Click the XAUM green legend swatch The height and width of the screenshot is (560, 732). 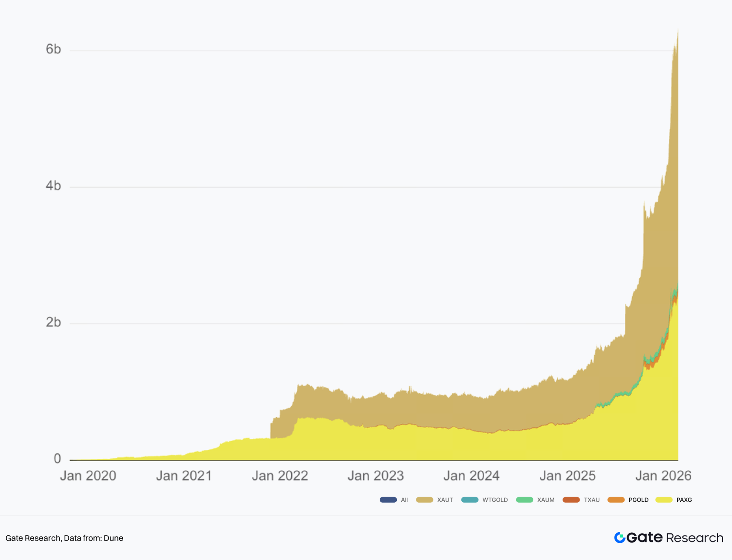click(524, 500)
